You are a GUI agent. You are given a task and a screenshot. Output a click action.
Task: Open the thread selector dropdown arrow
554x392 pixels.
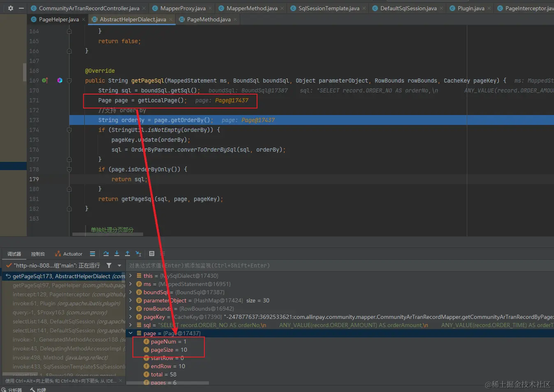(x=119, y=265)
